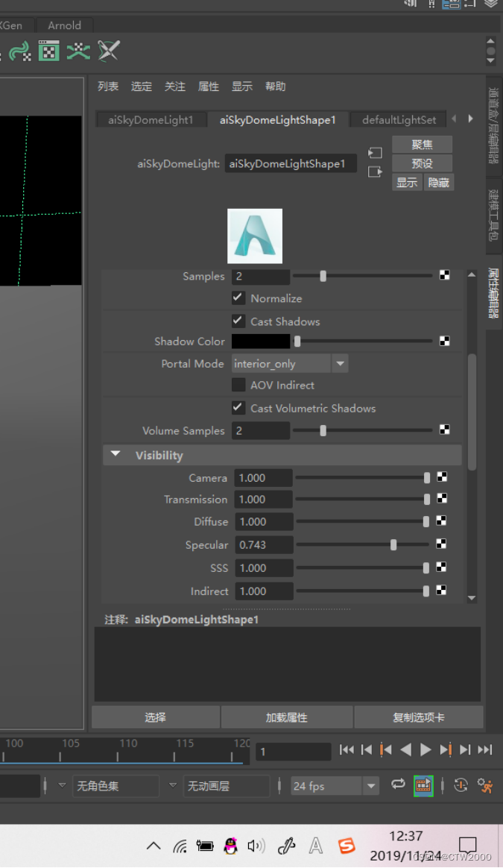This screenshot has height=868, width=503.
Task: Click the Samples map checker icon
Action: click(x=444, y=275)
